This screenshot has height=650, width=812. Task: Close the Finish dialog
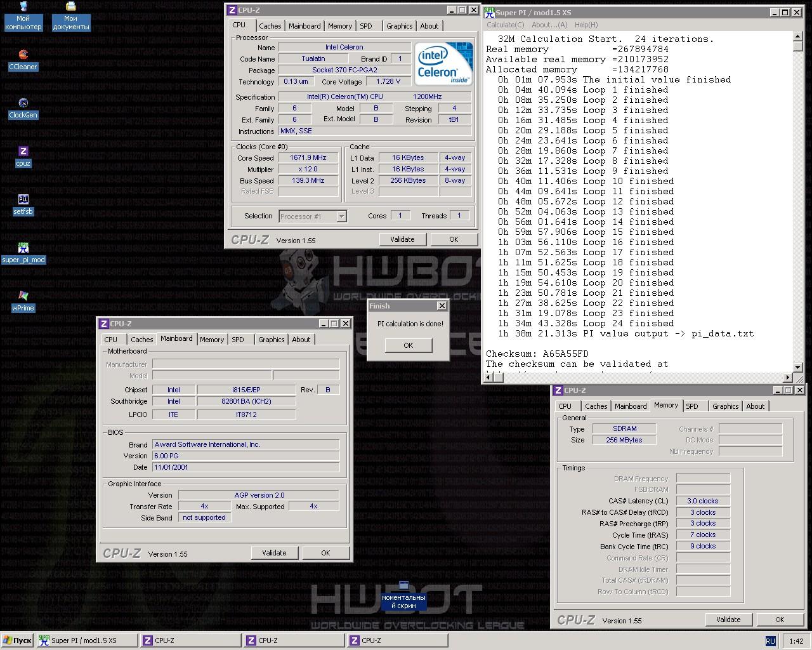coord(442,306)
